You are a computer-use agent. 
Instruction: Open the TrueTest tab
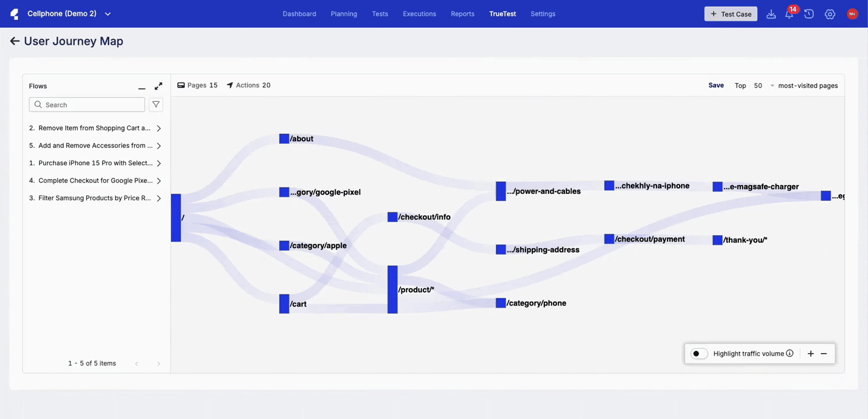503,14
